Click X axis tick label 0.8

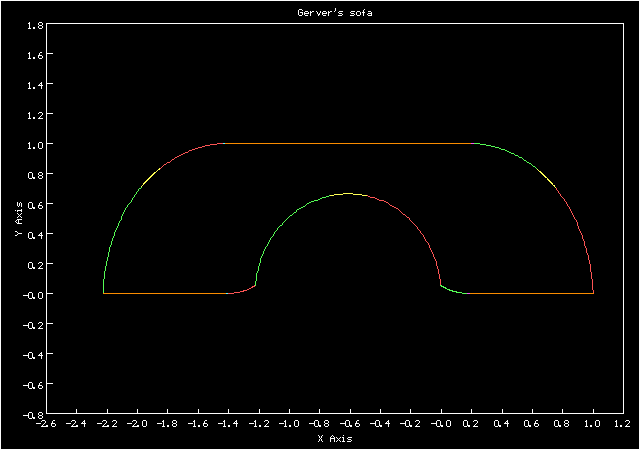click(x=562, y=424)
